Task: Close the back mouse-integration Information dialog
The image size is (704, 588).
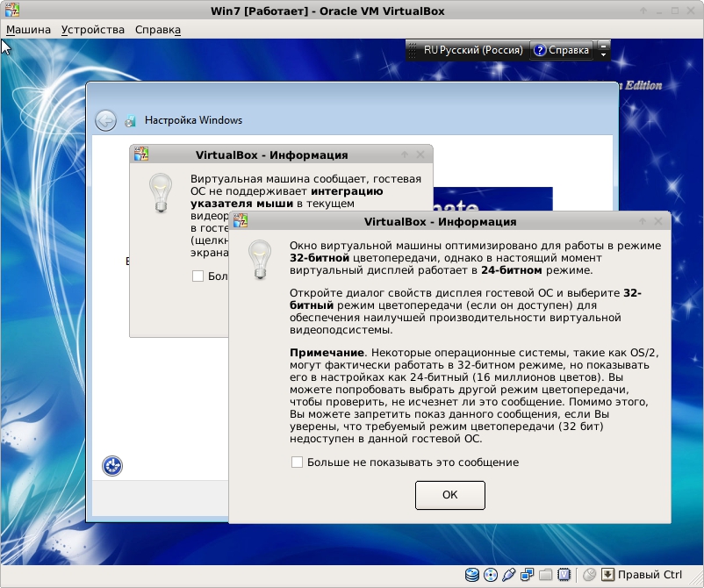Action: pyautogui.click(x=420, y=154)
